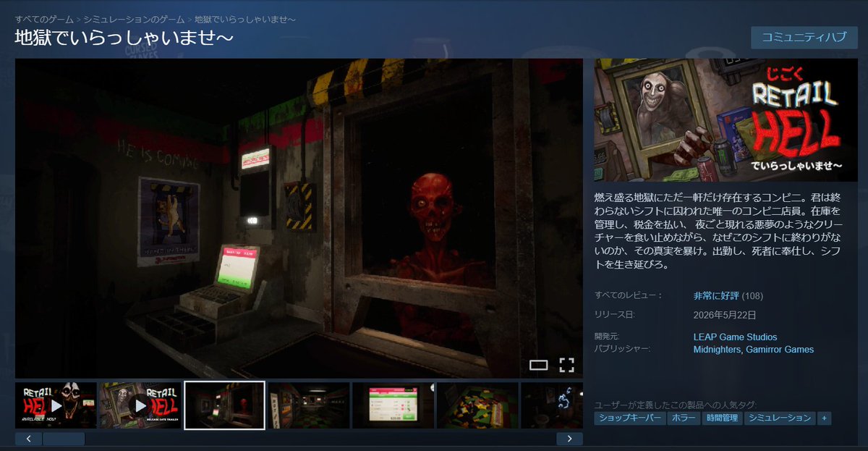
Task: Play the first Retail Hell trailer thumbnail
Action: coord(56,405)
